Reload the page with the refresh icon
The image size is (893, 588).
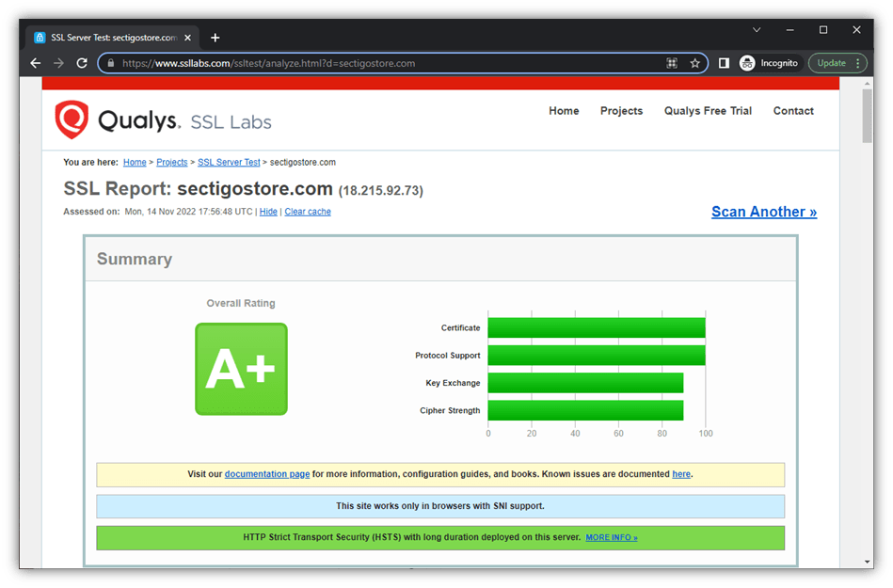coord(82,63)
